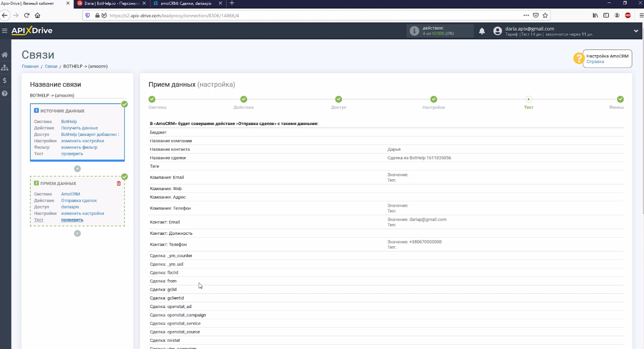Open the hamburger menu beside ApiX-Drive logo
Screen dimensions: 644x349
(5, 31)
